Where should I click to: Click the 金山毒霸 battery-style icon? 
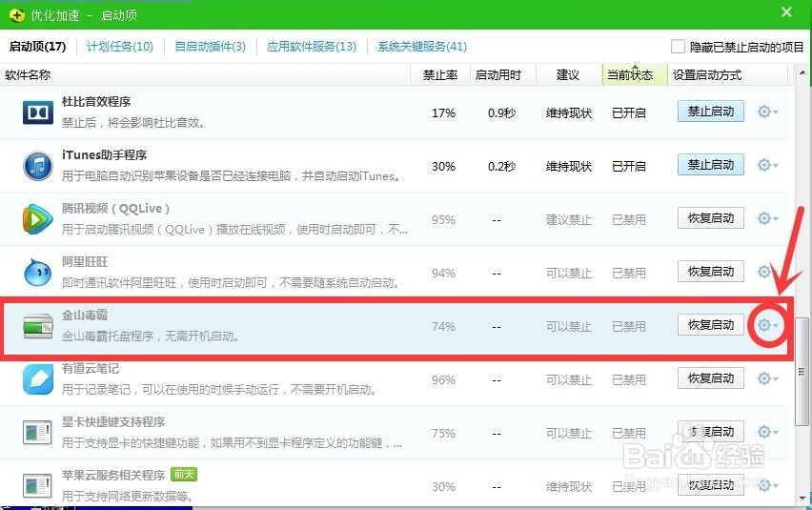click(38, 326)
